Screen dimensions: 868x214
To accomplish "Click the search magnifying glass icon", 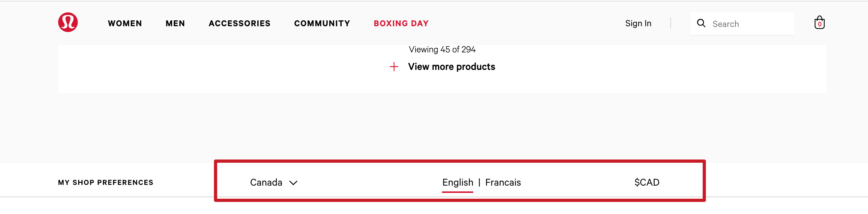I will coord(701,23).
